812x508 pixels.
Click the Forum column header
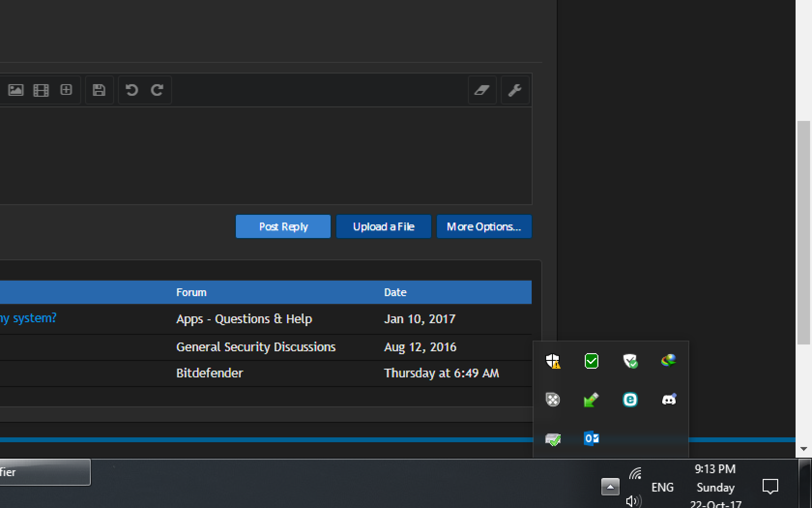click(191, 292)
